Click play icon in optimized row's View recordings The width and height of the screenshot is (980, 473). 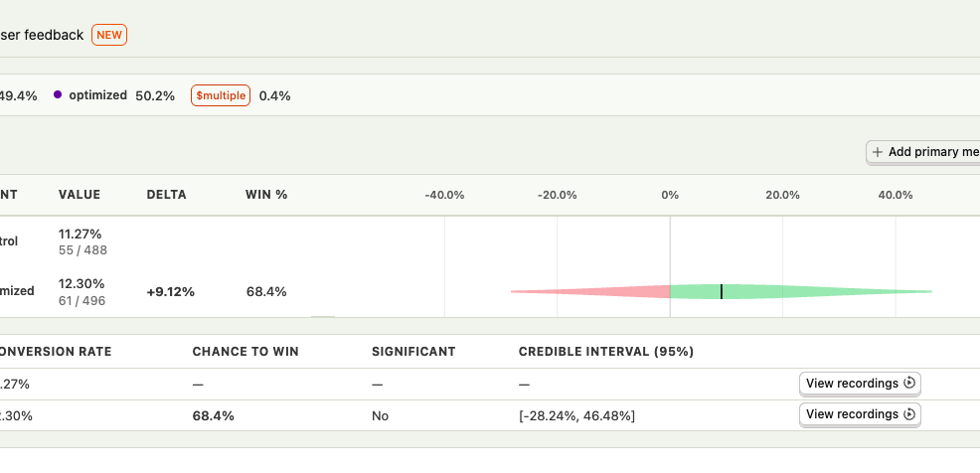[x=910, y=413]
